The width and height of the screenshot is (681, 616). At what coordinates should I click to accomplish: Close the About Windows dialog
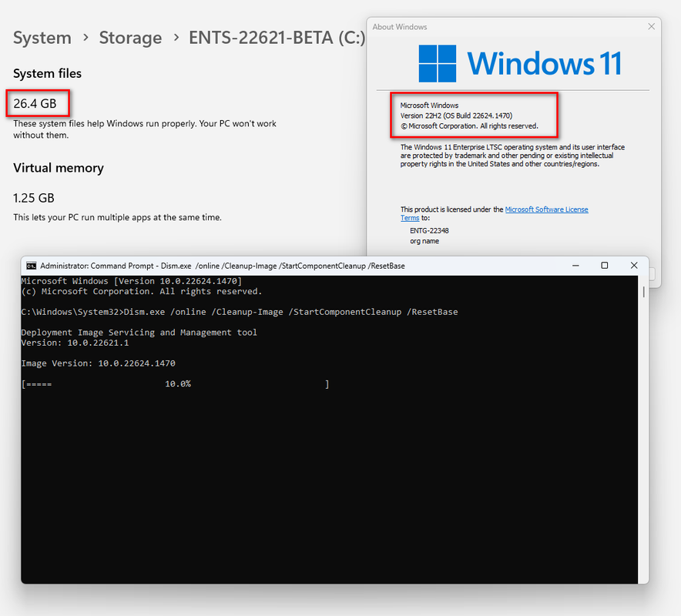pos(651,26)
